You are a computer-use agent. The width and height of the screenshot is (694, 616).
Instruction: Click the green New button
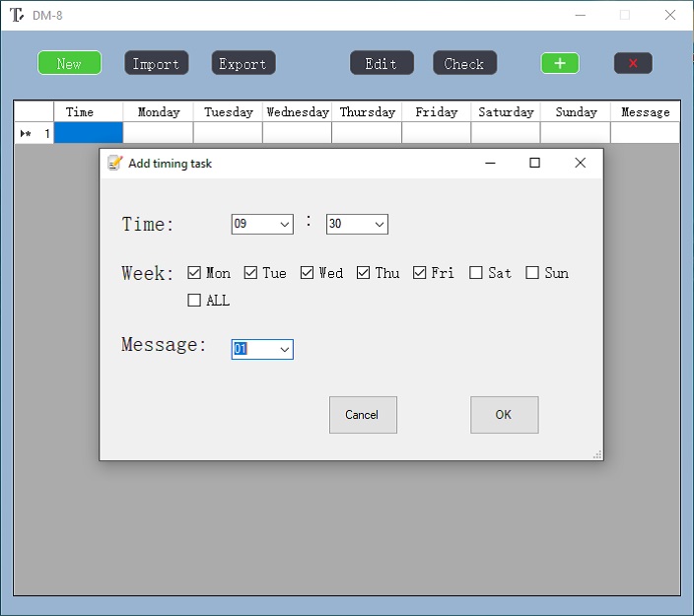tap(69, 63)
